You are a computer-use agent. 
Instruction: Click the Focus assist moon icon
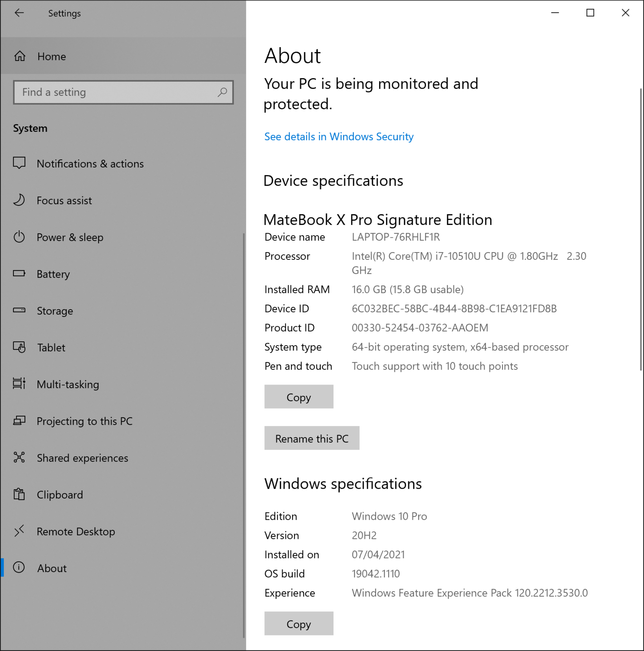pyautogui.click(x=19, y=200)
